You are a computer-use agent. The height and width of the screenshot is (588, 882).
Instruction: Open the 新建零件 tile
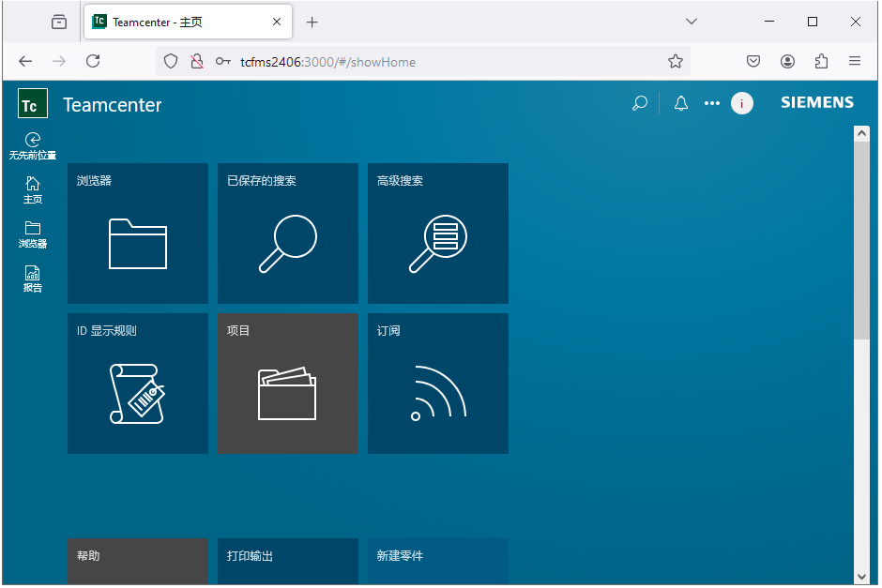(438, 562)
